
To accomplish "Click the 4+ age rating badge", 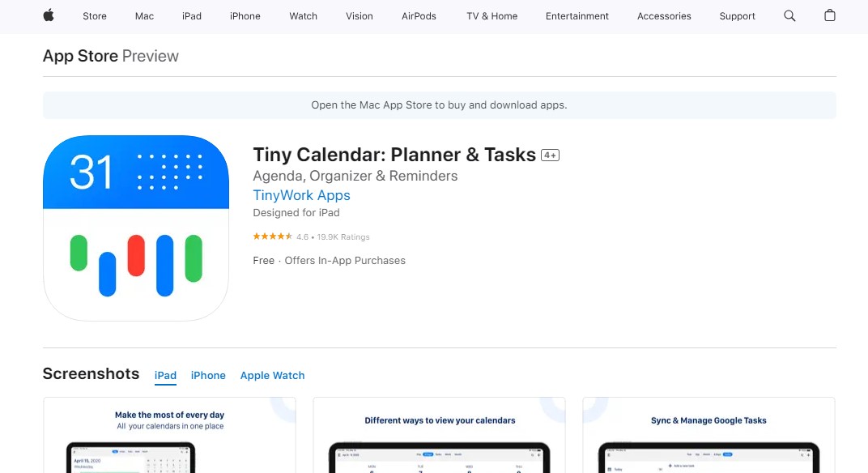I will (x=550, y=154).
